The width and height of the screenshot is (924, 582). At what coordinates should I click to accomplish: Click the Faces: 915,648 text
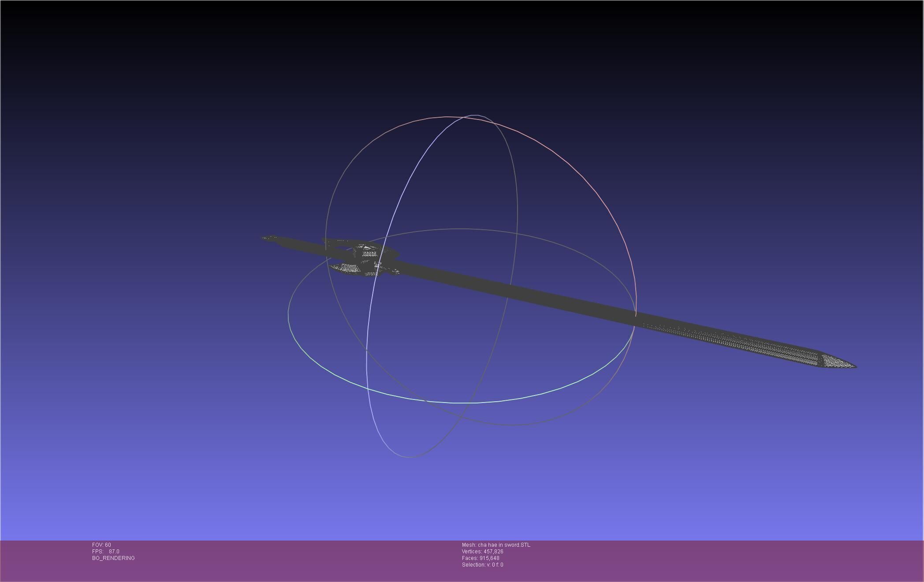pos(481,558)
